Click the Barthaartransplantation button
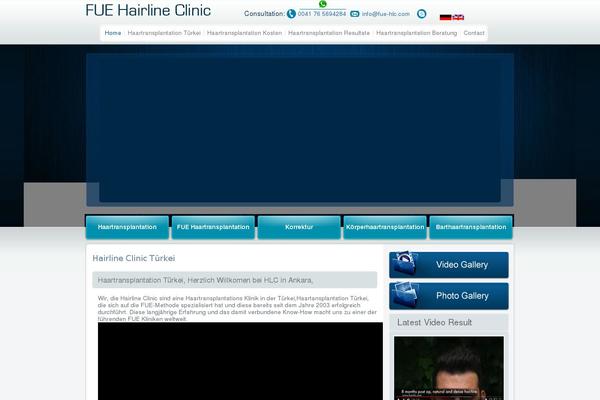Image resolution: width=600 pixels, height=400 pixels. [471, 227]
